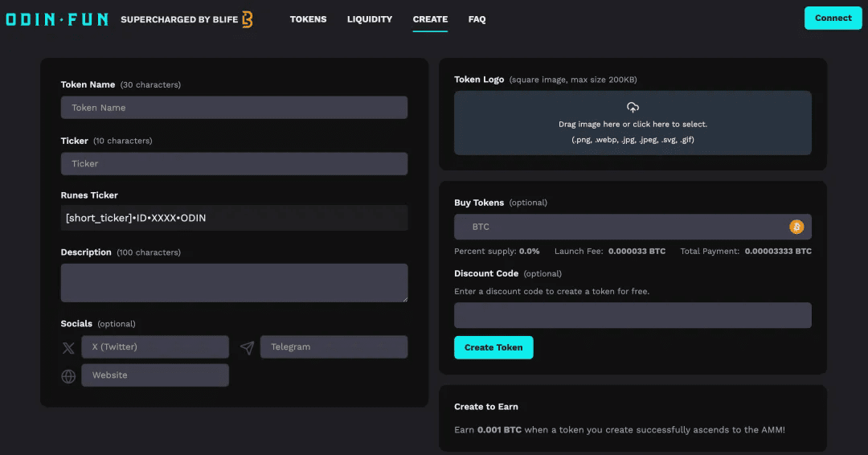The width and height of the screenshot is (868, 455).
Task: Click the token logo drop zone
Action: pos(633,133)
